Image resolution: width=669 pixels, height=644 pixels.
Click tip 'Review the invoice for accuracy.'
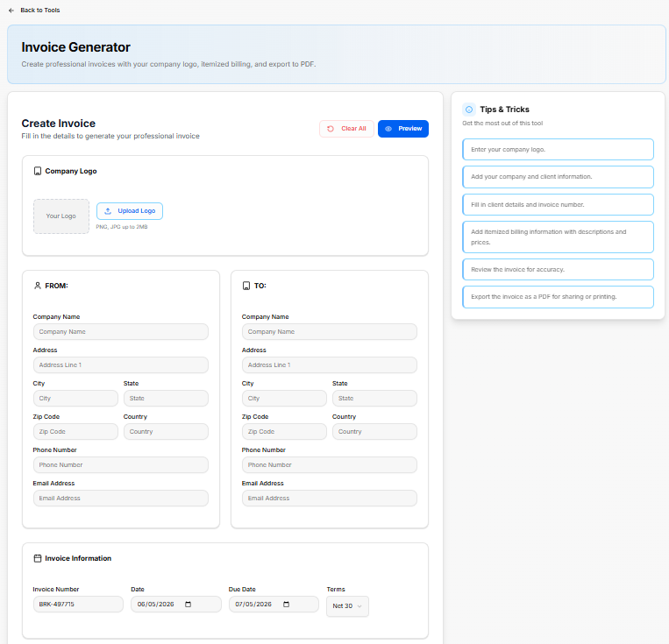pyautogui.click(x=558, y=270)
